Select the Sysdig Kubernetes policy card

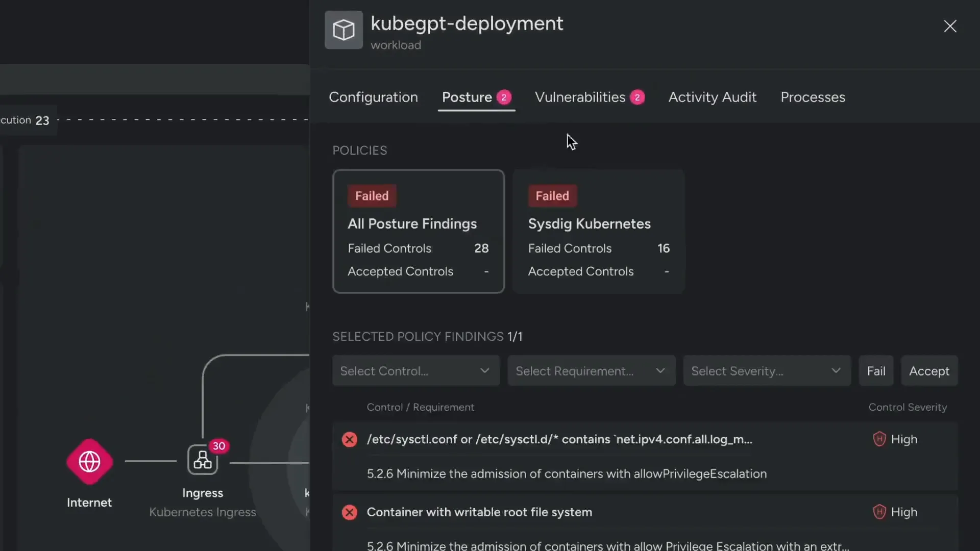point(598,231)
